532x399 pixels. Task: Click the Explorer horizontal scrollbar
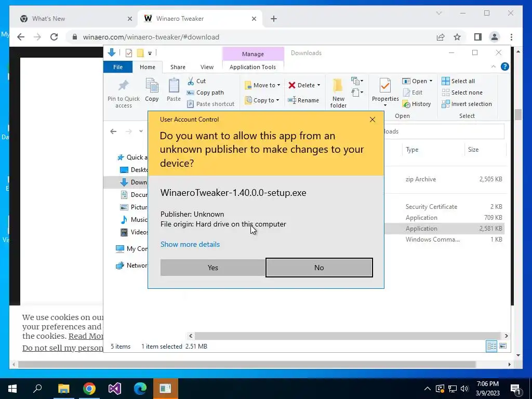(348, 336)
